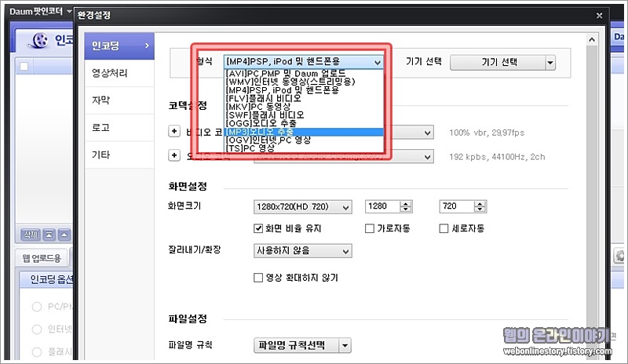Enable 세로자동 checkbox
The height and width of the screenshot is (364, 628).
pos(444,228)
